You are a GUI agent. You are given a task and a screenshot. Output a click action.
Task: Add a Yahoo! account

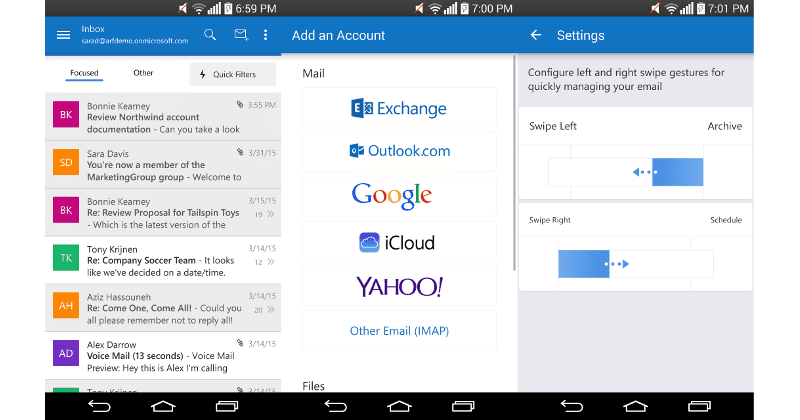[399, 286]
